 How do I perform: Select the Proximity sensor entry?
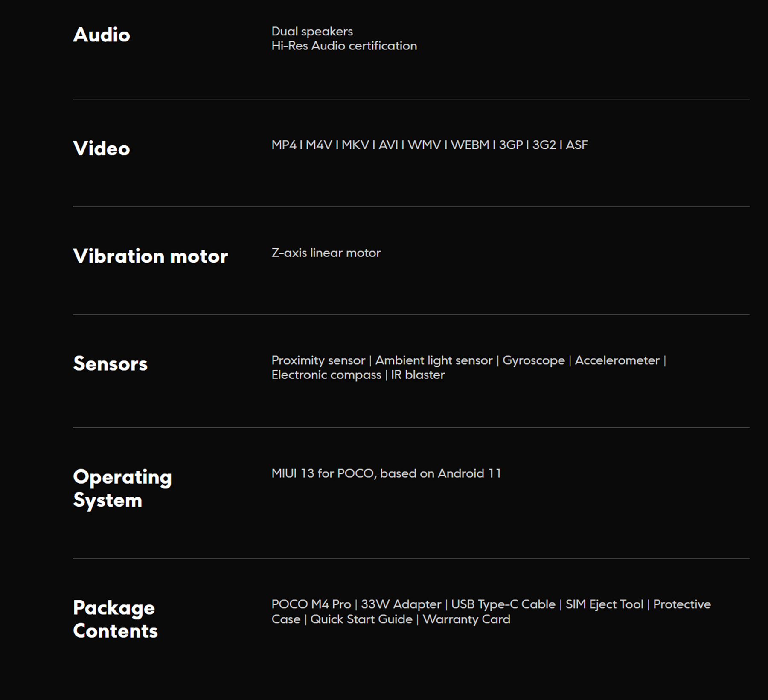pyautogui.click(x=318, y=360)
